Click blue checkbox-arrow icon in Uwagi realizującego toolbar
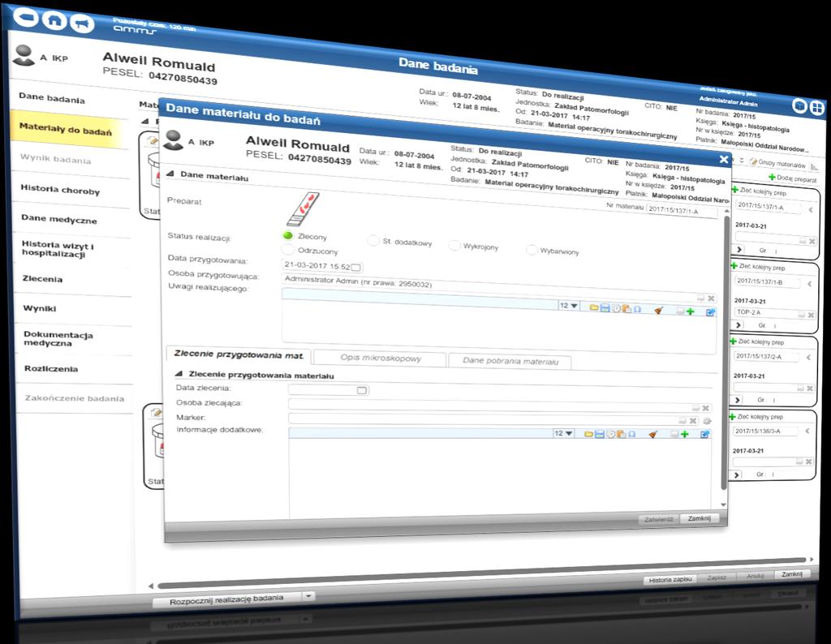831x644 pixels. (x=711, y=312)
